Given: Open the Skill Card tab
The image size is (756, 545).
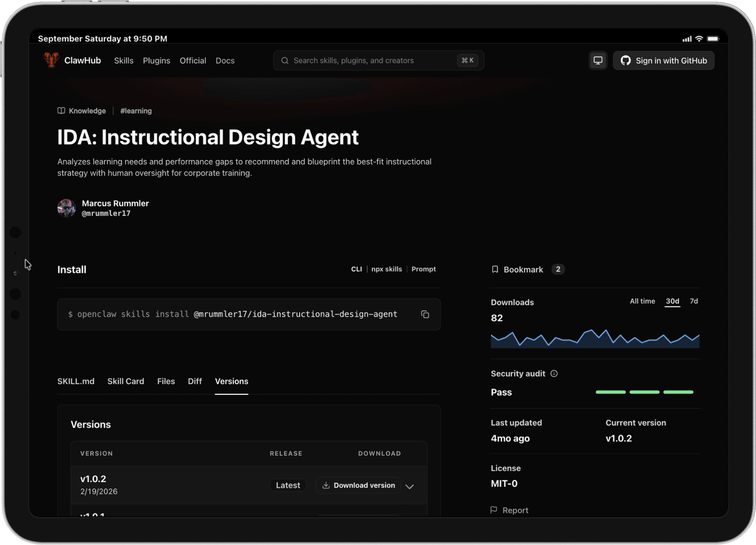Looking at the screenshot, I should [126, 381].
